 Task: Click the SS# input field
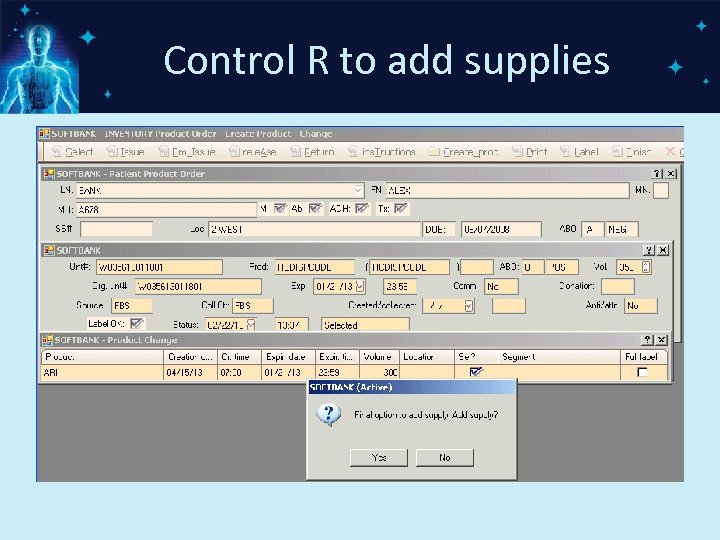click(x=116, y=229)
